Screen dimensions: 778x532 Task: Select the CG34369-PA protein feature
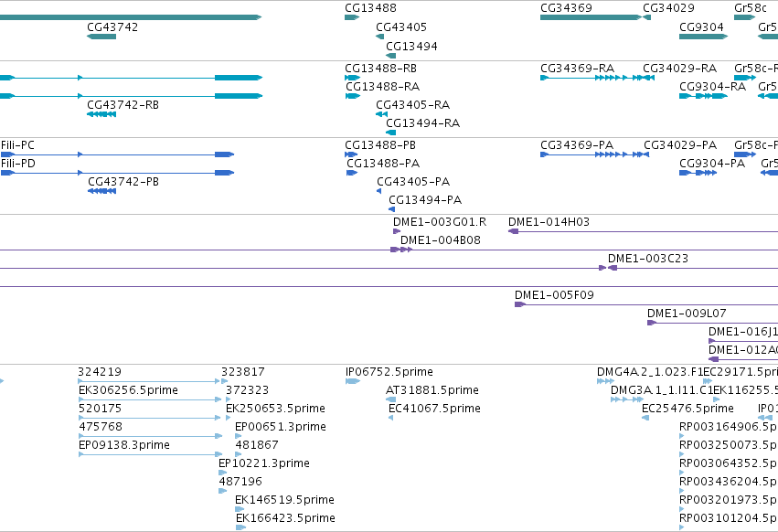click(x=595, y=154)
